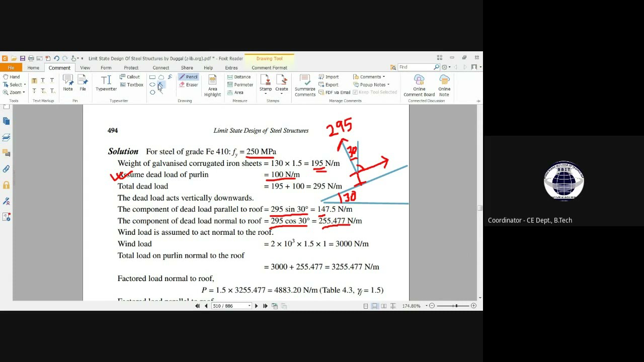This screenshot has width=644, height=362.
Task: Select the Pencil drawing tool
Action: click(x=189, y=77)
